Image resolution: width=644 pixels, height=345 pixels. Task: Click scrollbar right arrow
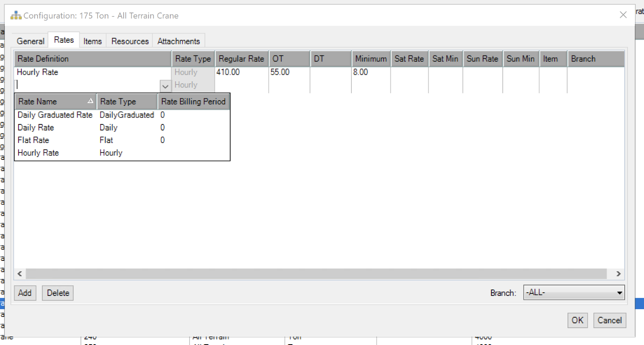click(x=618, y=274)
